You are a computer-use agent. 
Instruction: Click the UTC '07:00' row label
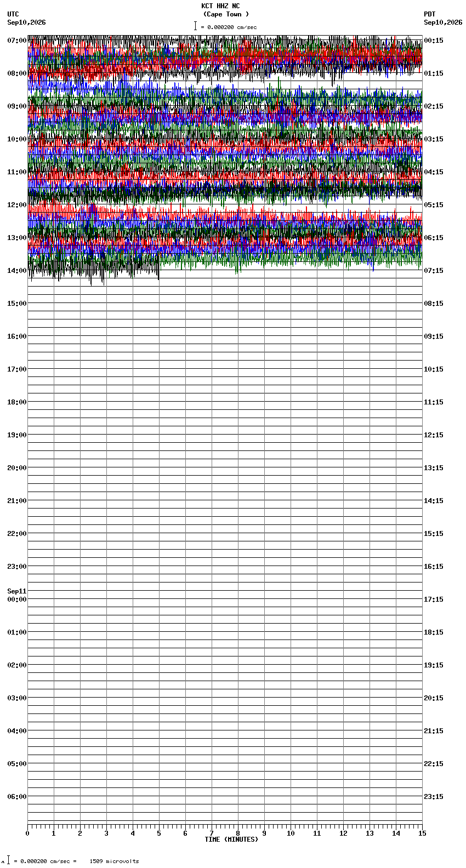pyautogui.click(x=17, y=41)
